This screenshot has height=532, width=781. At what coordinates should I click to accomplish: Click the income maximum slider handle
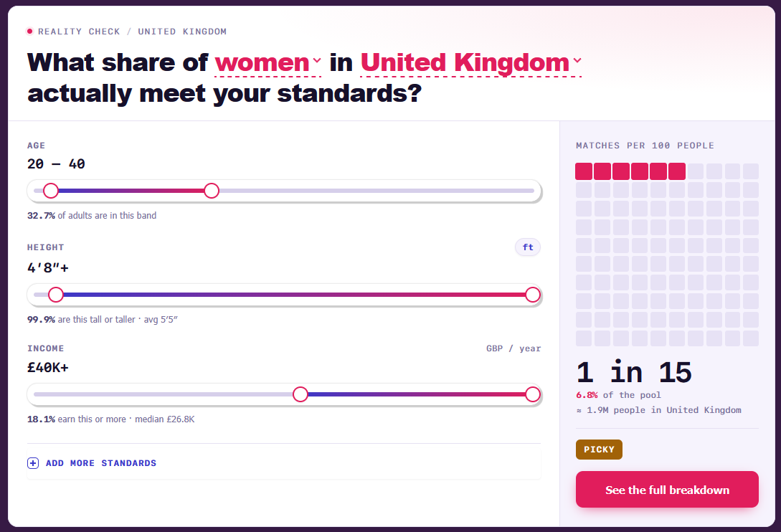533,394
